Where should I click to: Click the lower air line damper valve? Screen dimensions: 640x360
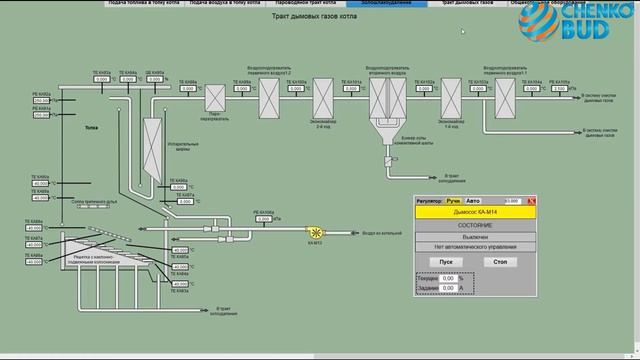coord(226,239)
